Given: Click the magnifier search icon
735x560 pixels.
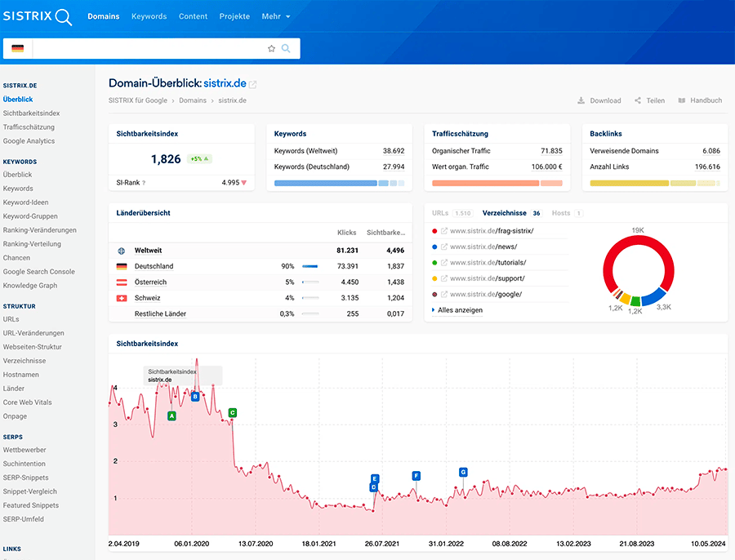Looking at the screenshot, I should 286,48.
